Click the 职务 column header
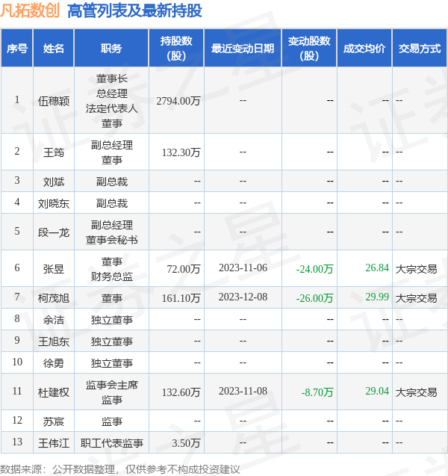This screenshot has height=476, width=448. [x=111, y=49]
